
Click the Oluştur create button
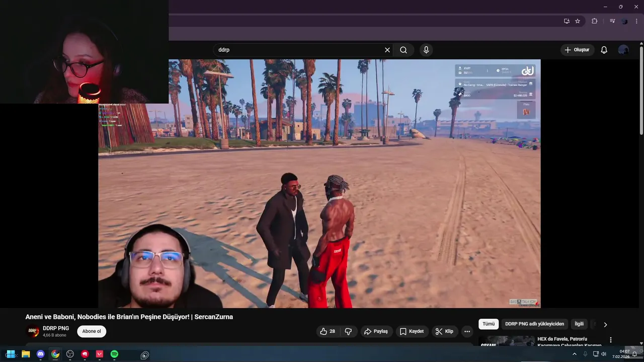[x=577, y=50]
